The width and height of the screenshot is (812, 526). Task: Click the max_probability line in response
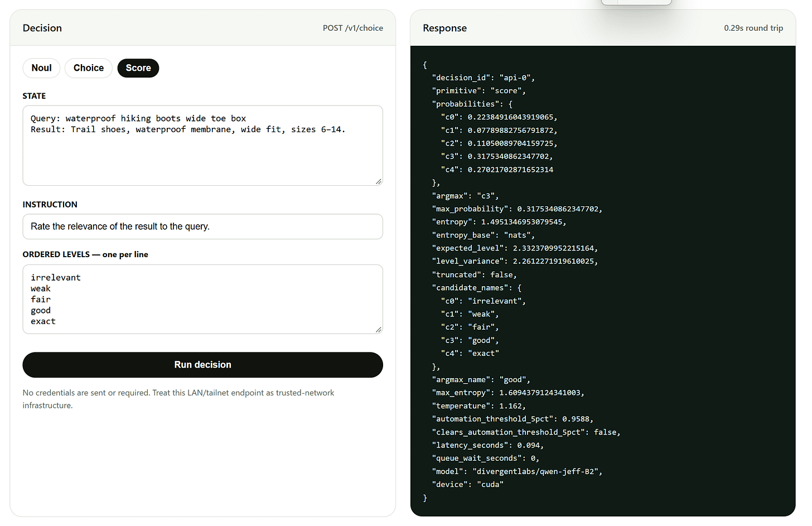click(x=517, y=209)
